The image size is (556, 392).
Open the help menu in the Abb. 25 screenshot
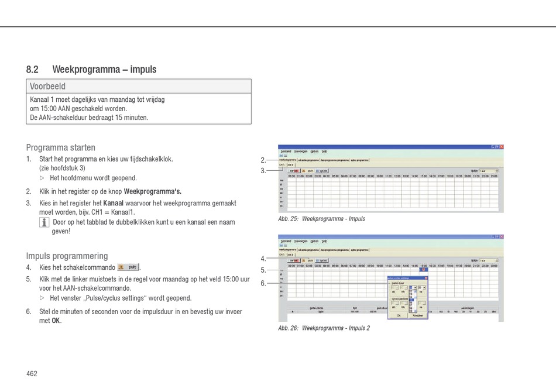[324, 152]
